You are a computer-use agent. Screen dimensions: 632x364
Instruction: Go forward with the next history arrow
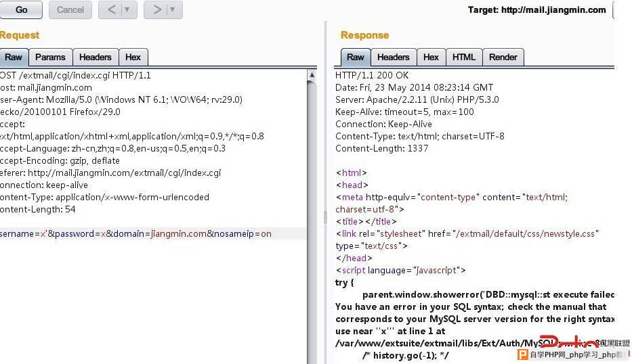(x=156, y=9)
